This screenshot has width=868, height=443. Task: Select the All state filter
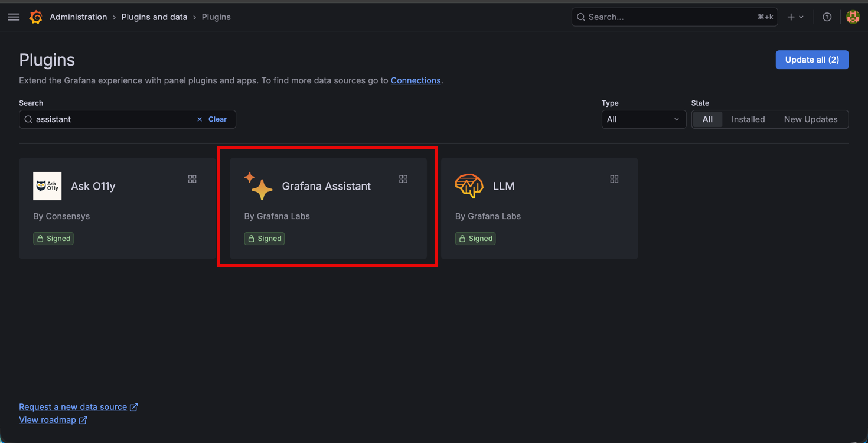coord(707,119)
